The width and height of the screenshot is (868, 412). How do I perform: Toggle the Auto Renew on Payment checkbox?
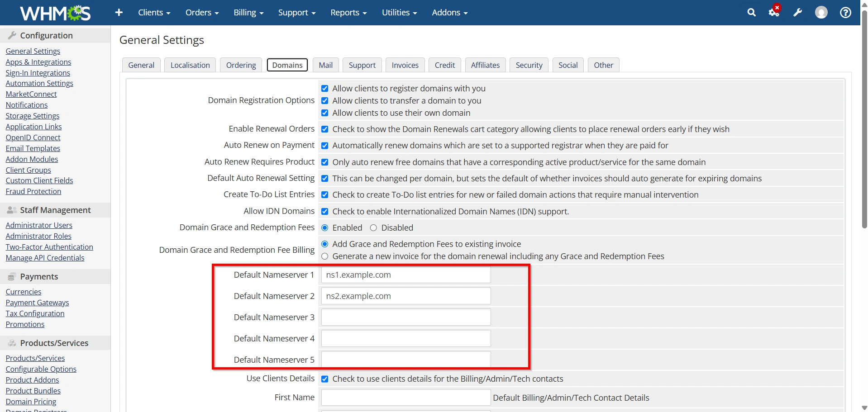pos(324,146)
